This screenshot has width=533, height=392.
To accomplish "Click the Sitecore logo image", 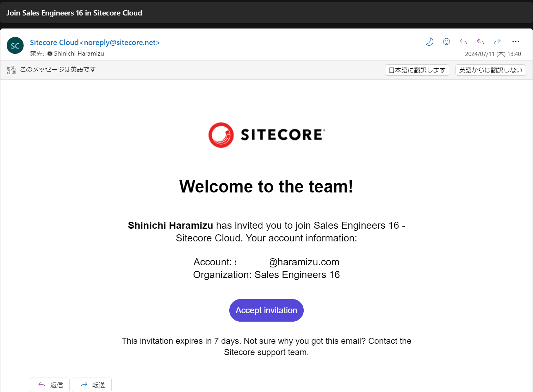I will click(266, 135).
